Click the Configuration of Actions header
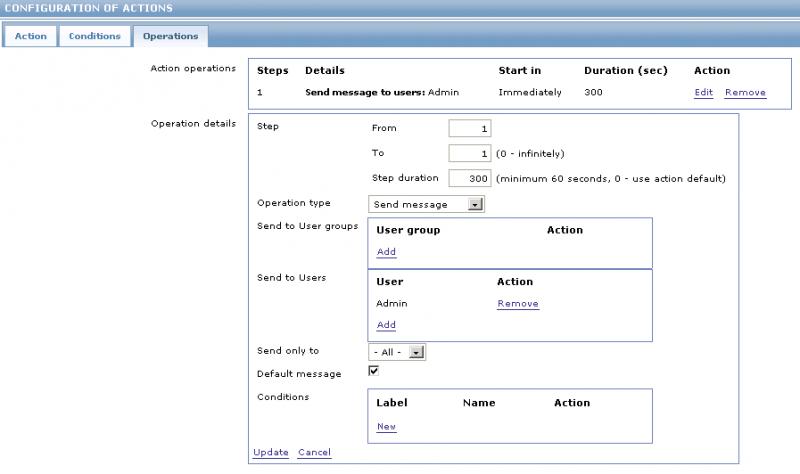Viewport: 800px width, 474px height. [89, 8]
